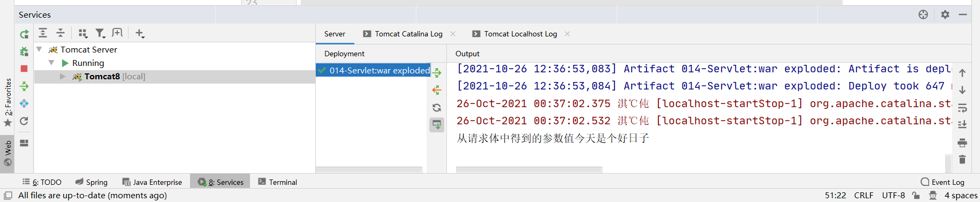Click the circular refresh icon in left toolbar
This screenshot has width=980, height=202.
[24, 121]
